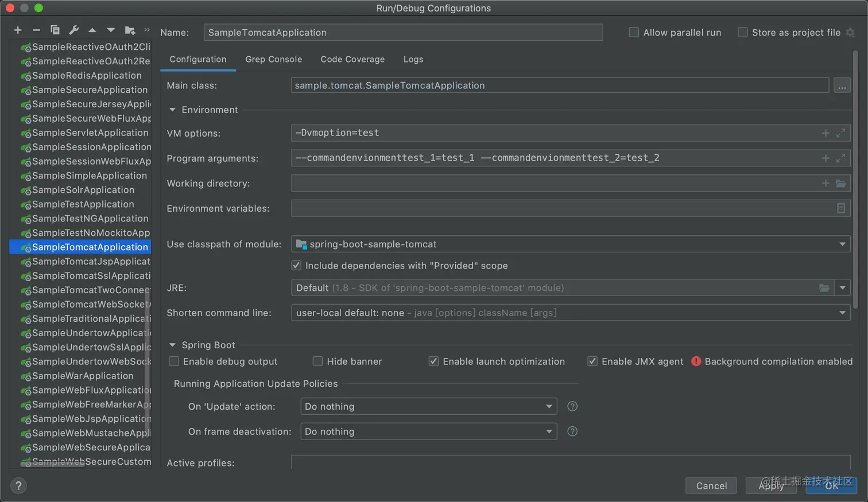The height and width of the screenshot is (502, 868).
Task: Move the configuration up with the arrow
Action: (x=92, y=30)
